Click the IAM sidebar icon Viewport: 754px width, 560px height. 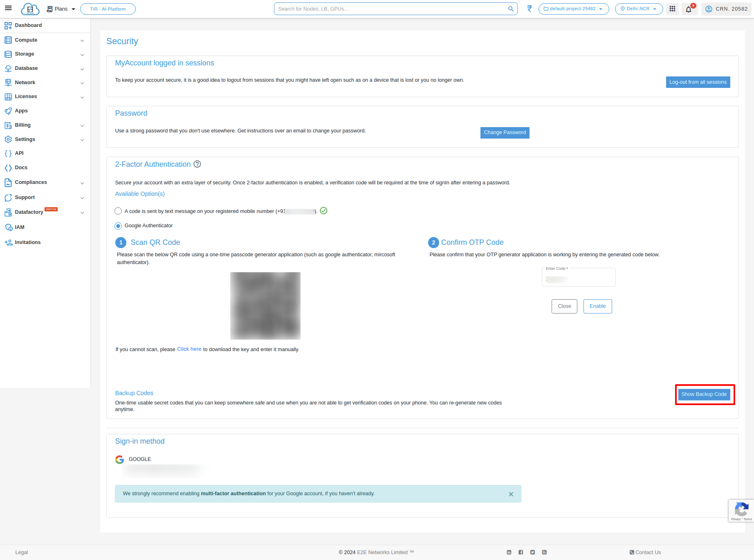(9, 227)
